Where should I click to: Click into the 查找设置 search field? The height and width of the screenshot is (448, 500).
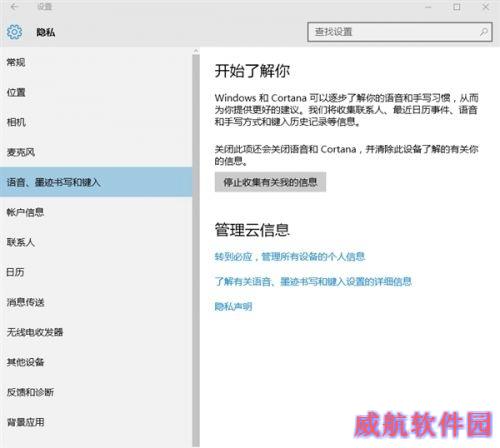400,32
